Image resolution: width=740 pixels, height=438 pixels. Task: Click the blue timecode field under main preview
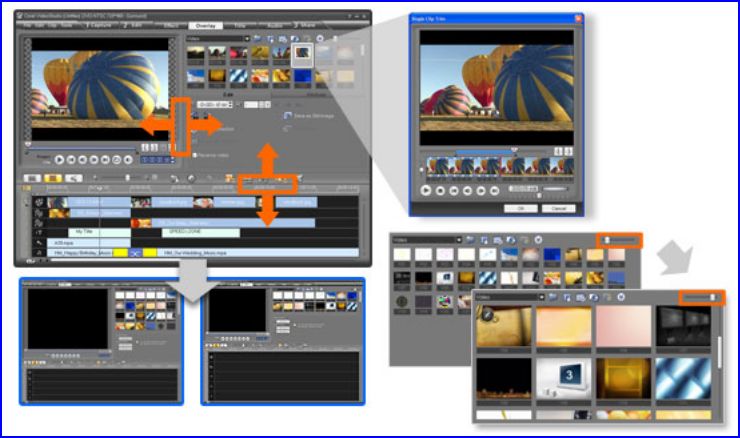[x=158, y=160]
